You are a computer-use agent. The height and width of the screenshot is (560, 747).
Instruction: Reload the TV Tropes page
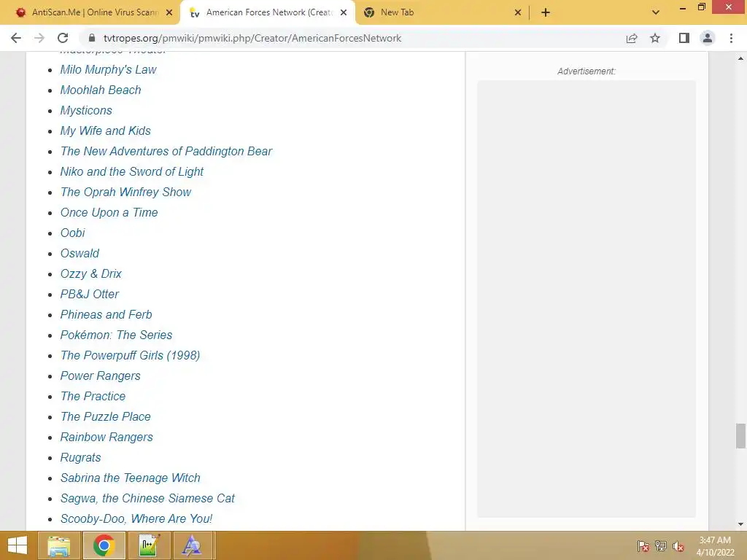(x=63, y=38)
